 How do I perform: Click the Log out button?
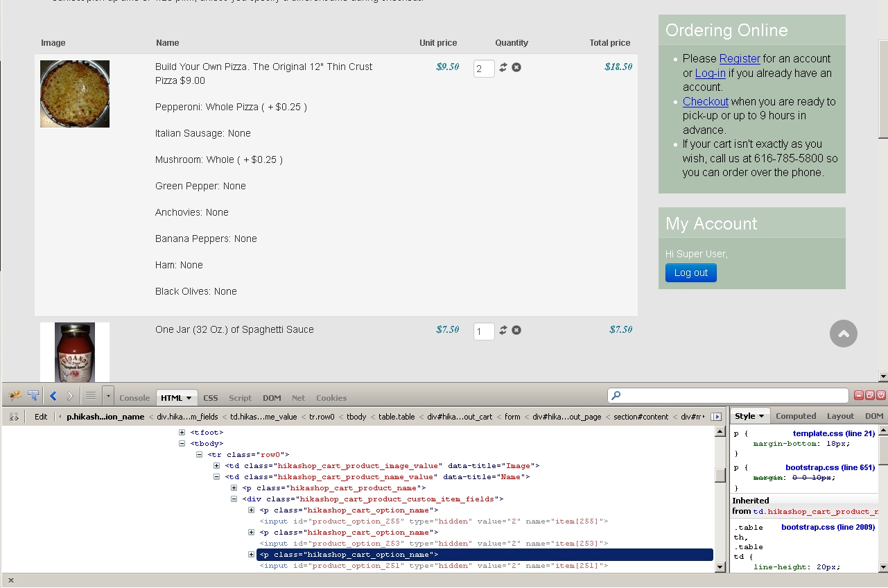(690, 273)
